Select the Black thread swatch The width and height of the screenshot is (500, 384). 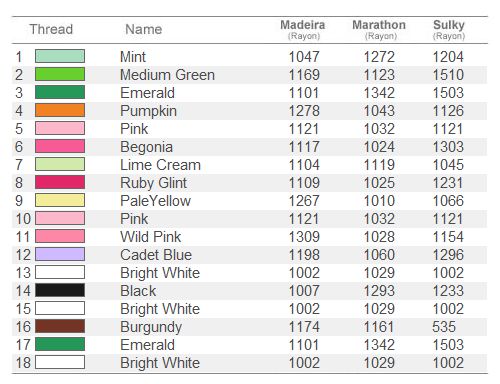click(x=60, y=290)
